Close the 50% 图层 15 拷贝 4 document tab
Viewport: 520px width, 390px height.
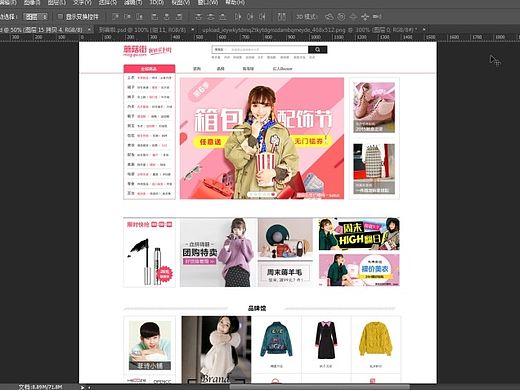[89, 30]
